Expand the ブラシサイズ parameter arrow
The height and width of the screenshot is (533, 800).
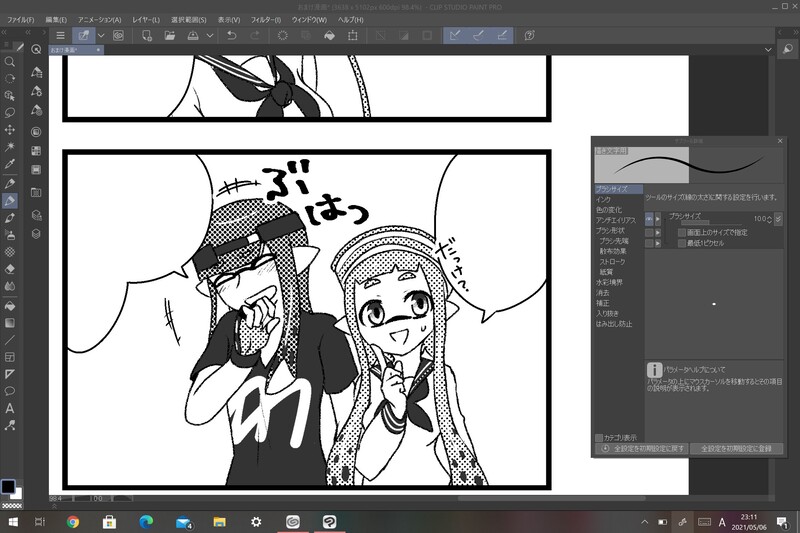click(x=658, y=219)
